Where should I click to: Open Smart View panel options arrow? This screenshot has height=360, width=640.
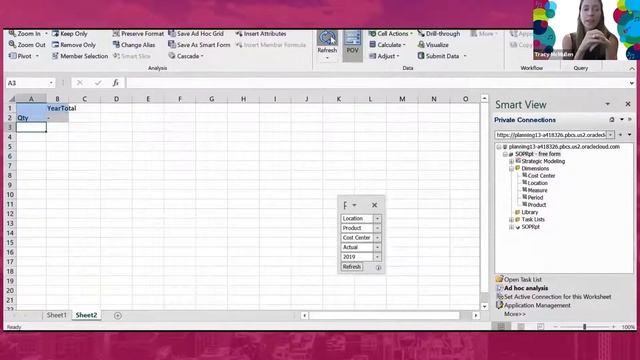click(608, 104)
